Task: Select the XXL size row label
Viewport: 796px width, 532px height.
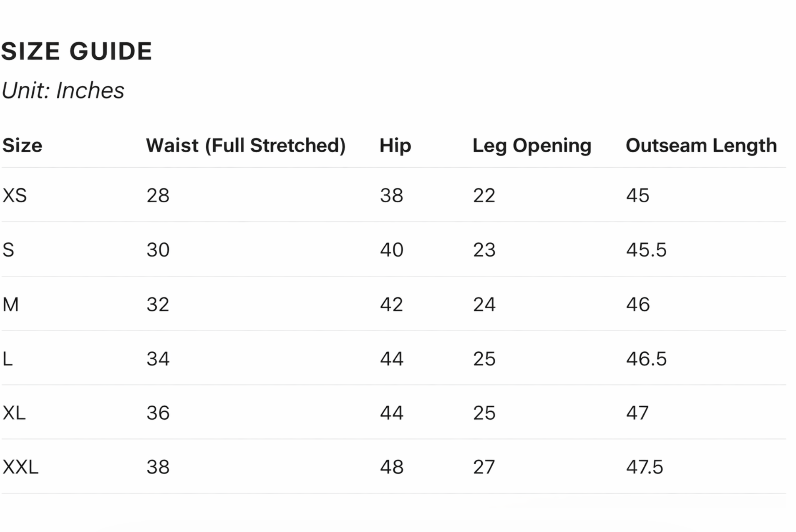Action: (x=21, y=467)
